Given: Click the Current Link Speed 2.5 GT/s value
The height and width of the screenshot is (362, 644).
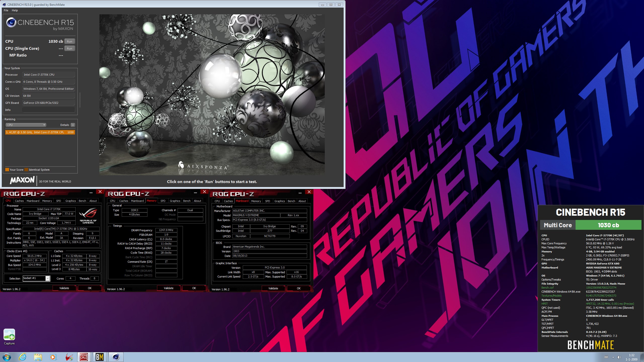Looking at the screenshot, I should (x=253, y=277).
